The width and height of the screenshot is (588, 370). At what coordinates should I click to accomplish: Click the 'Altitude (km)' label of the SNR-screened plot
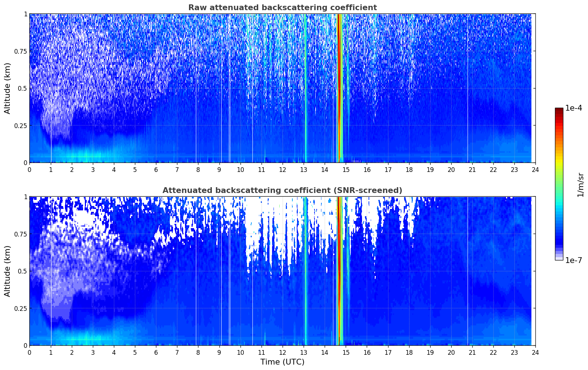click(8, 271)
